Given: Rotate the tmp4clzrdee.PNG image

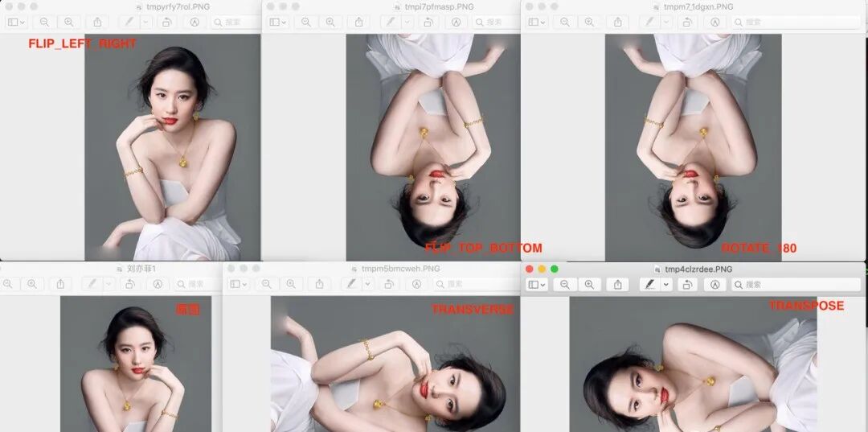Looking at the screenshot, I should click(x=687, y=285).
